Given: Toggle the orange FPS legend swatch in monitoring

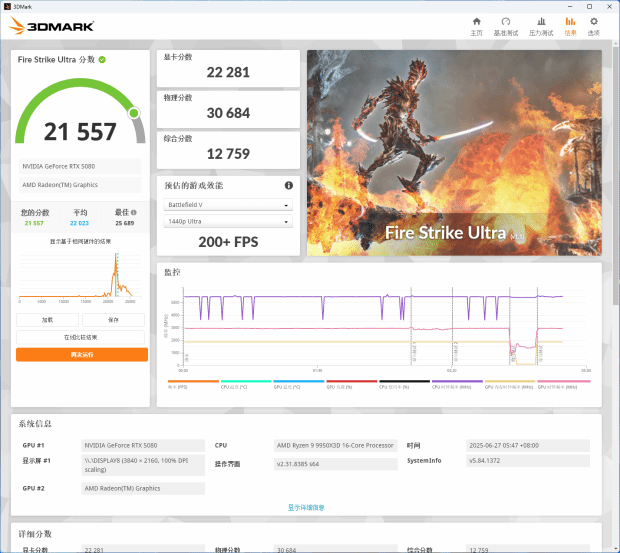Looking at the screenshot, I should click(193, 381).
